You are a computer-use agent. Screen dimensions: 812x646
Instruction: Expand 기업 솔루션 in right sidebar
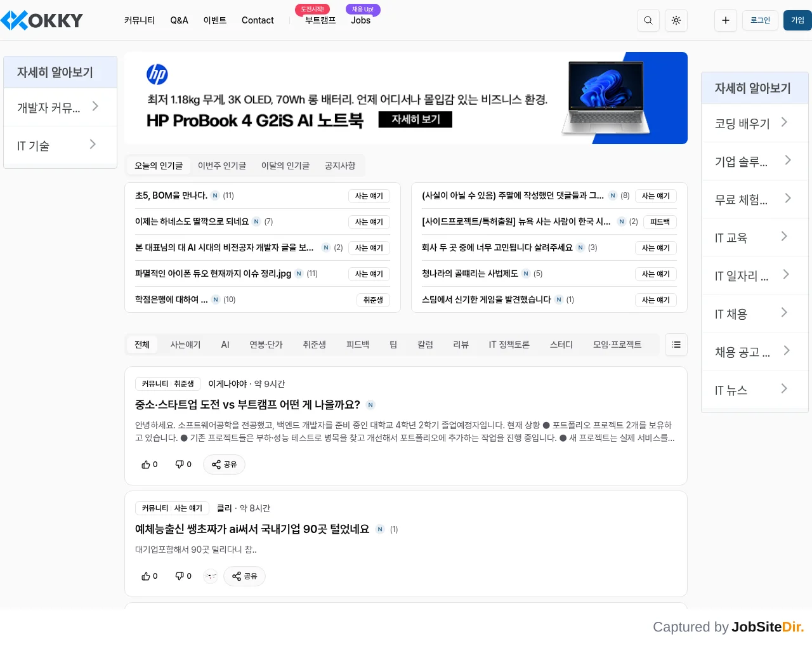pyautogui.click(x=755, y=161)
